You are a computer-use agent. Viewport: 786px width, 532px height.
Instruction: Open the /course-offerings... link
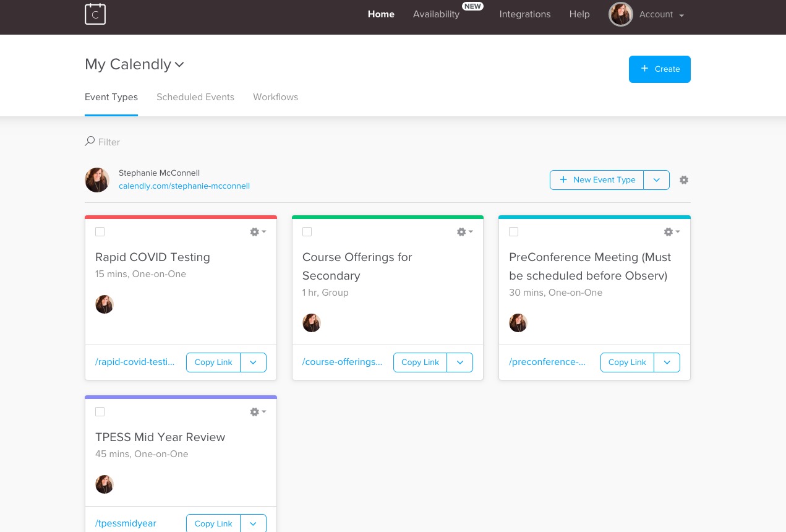tap(342, 362)
